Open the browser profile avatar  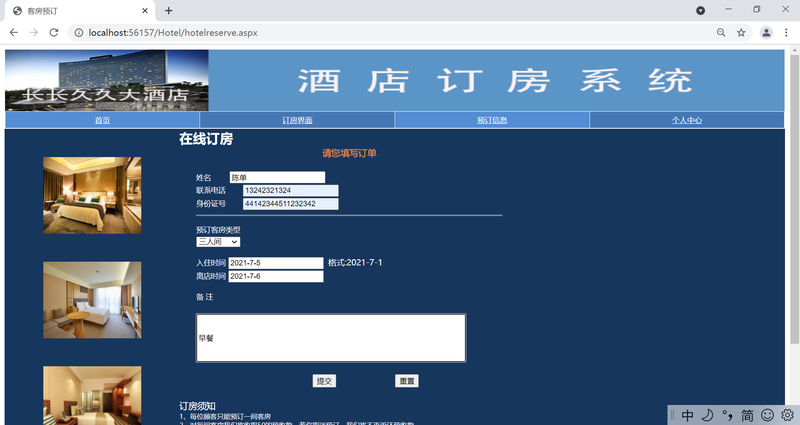766,33
